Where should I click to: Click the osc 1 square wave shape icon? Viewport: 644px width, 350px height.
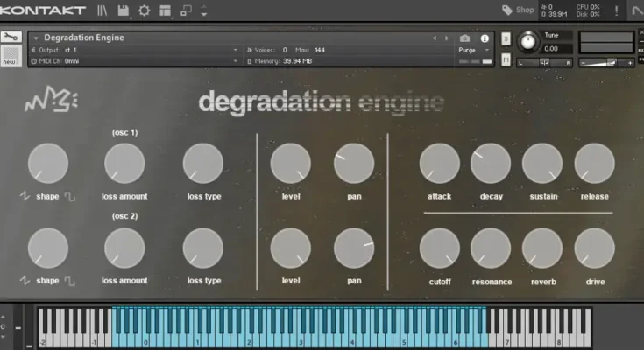(x=69, y=197)
